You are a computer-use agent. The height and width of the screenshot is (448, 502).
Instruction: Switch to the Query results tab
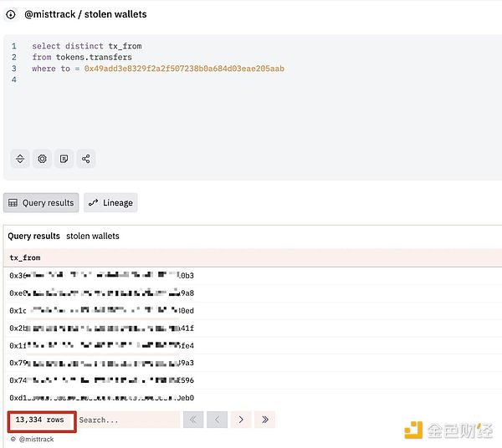(x=41, y=203)
